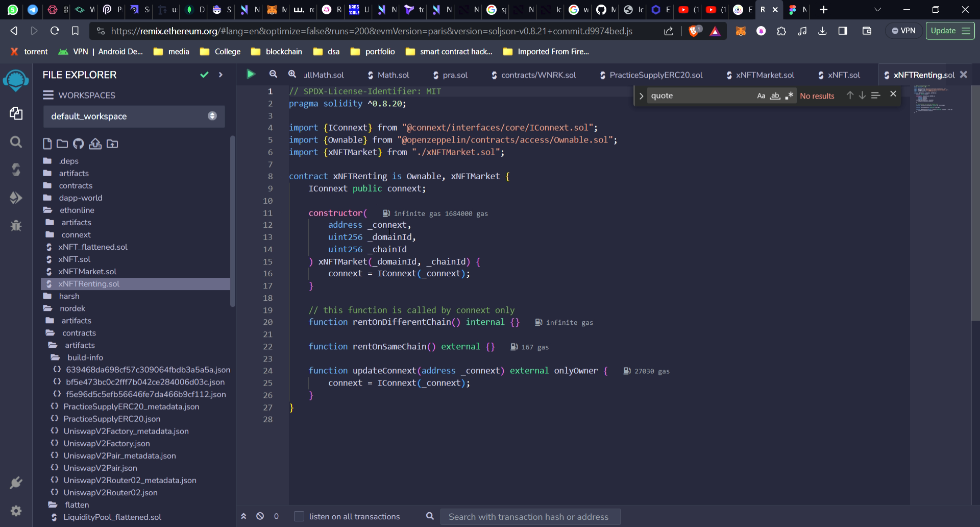
Task: Expand the dapp-world folder
Action: [x=80, y=198]
